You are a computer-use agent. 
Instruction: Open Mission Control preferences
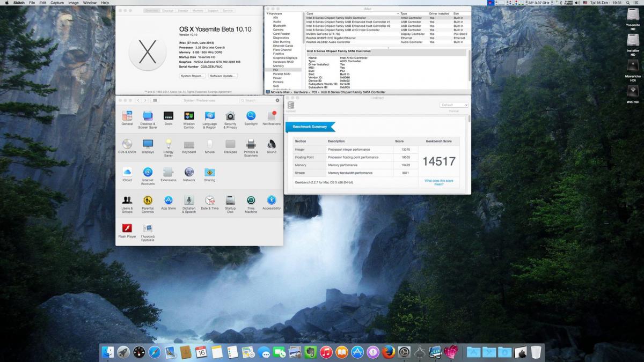[189, 119]
